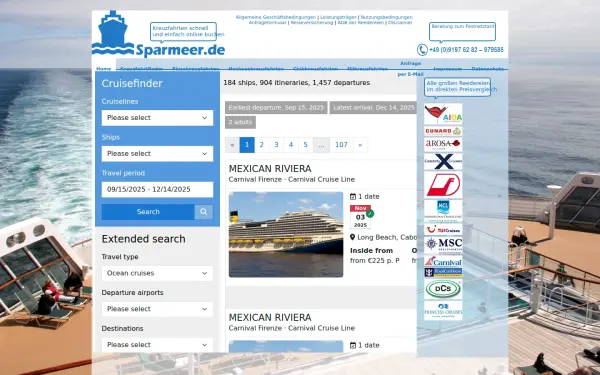
Task: Open the Leistungsträger link
Action: [338, 17]
